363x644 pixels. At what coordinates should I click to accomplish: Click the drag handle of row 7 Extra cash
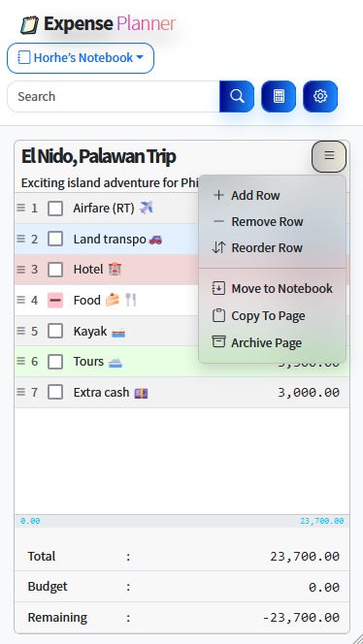tap(21, 392)
